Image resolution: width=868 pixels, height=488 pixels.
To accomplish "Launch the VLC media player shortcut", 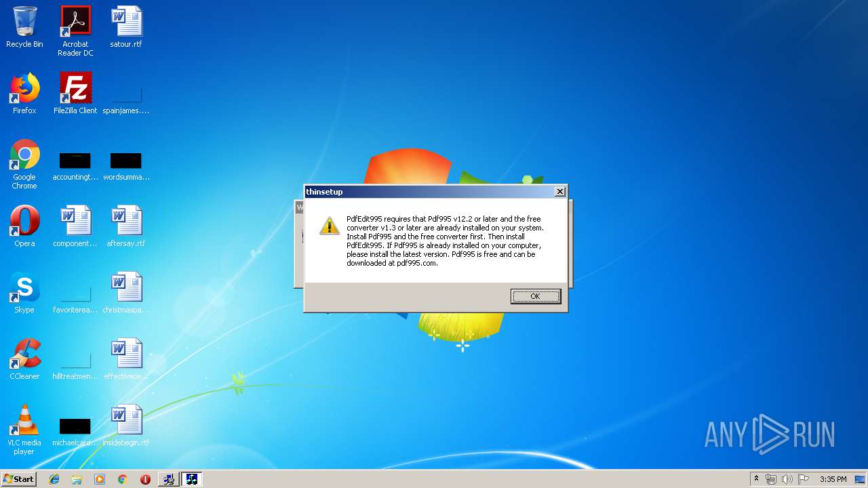I will click(x=24, y=430).
